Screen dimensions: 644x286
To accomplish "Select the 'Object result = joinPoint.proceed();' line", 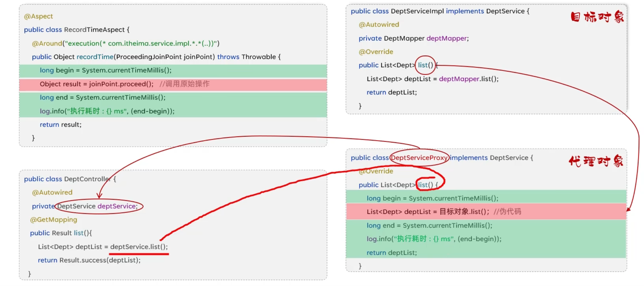I will click(96, 84).
